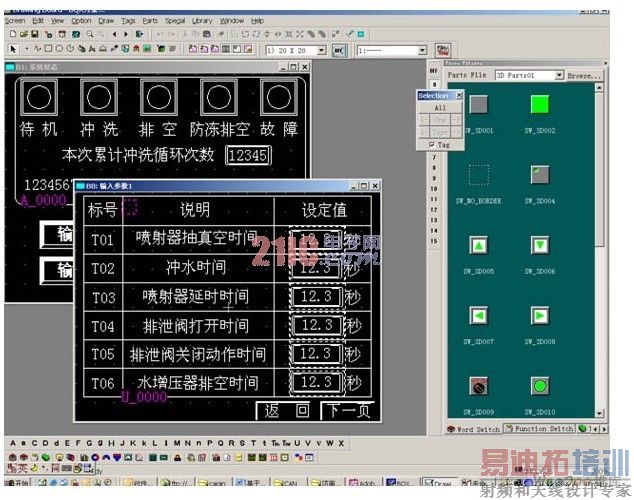
Task: Open the line style dropdown
Action: pos(422,51)
